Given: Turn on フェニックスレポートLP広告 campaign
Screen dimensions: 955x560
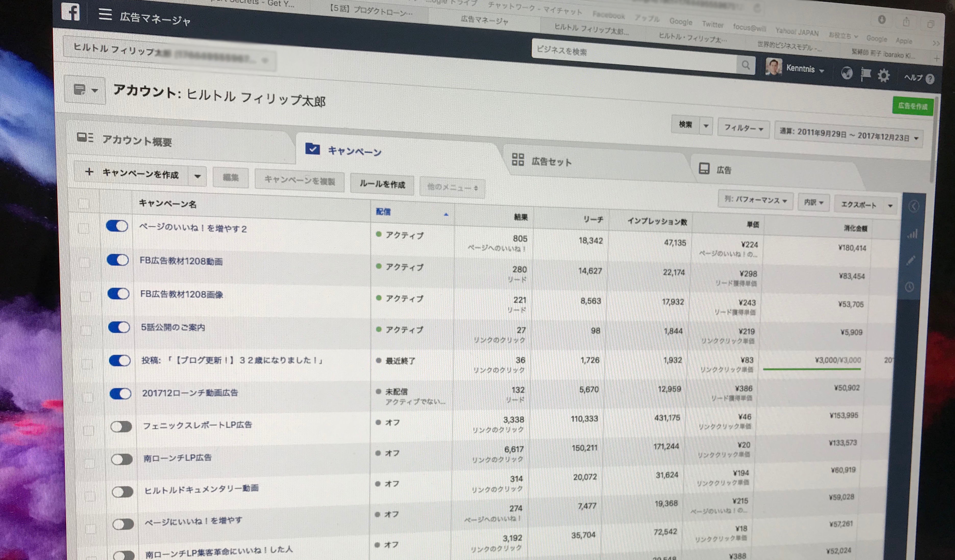Looking at the screenshot, I should (x=121, y=427).
